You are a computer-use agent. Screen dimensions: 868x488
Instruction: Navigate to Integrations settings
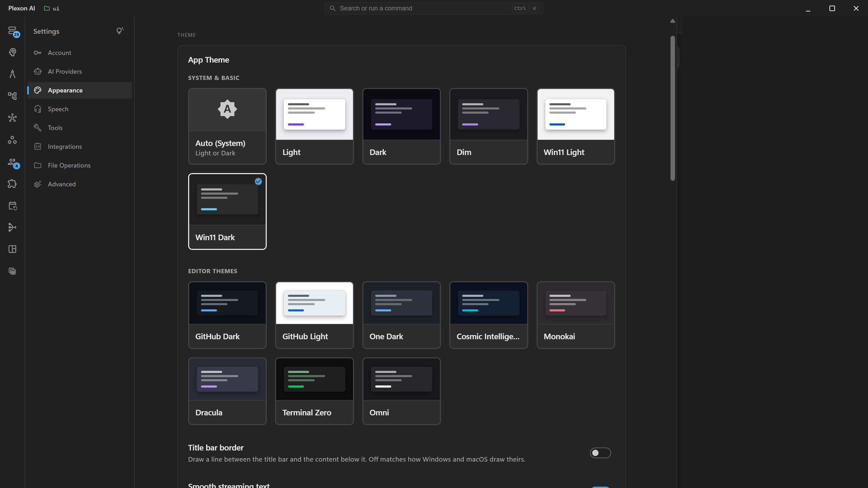[x=80, y=147]
